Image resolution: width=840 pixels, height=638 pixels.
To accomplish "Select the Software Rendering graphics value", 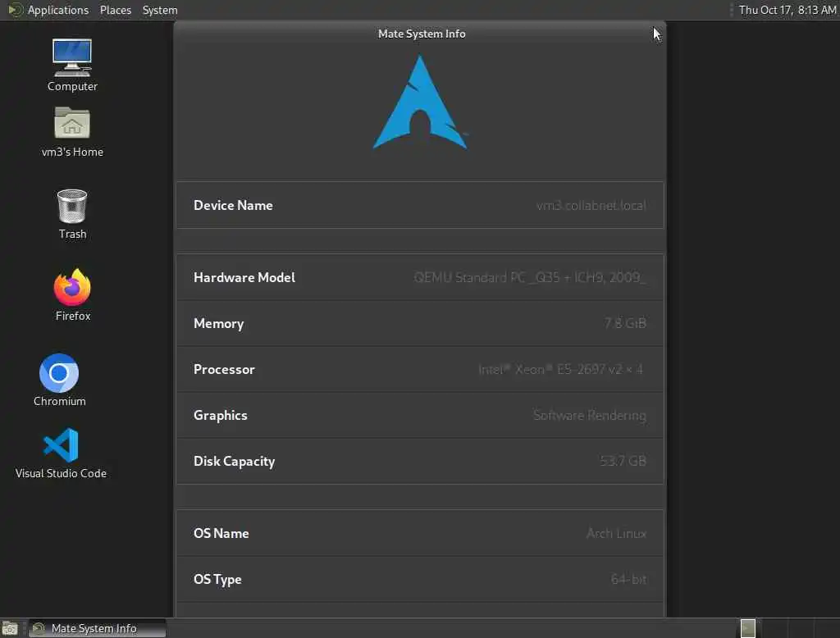I will pos(589,416).
